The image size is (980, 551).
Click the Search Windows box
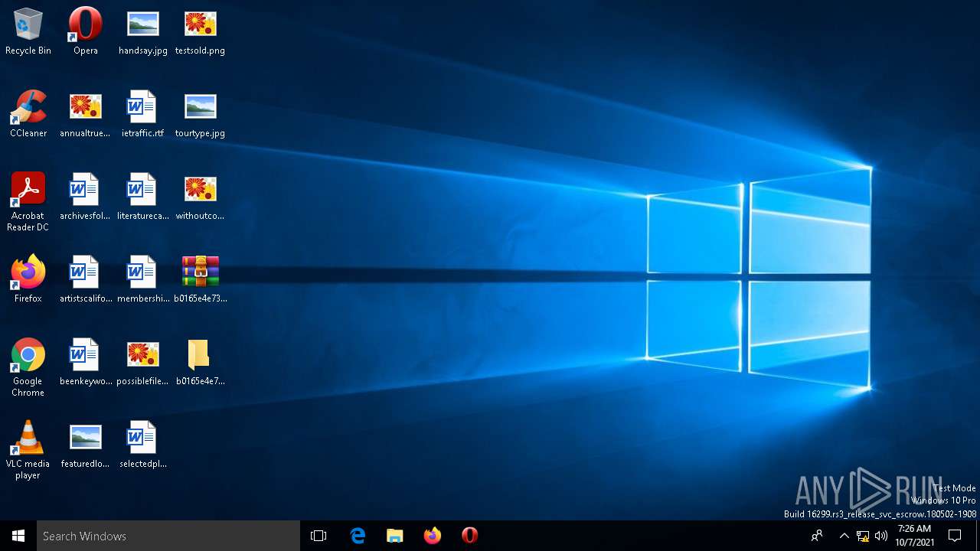[168, 536]
